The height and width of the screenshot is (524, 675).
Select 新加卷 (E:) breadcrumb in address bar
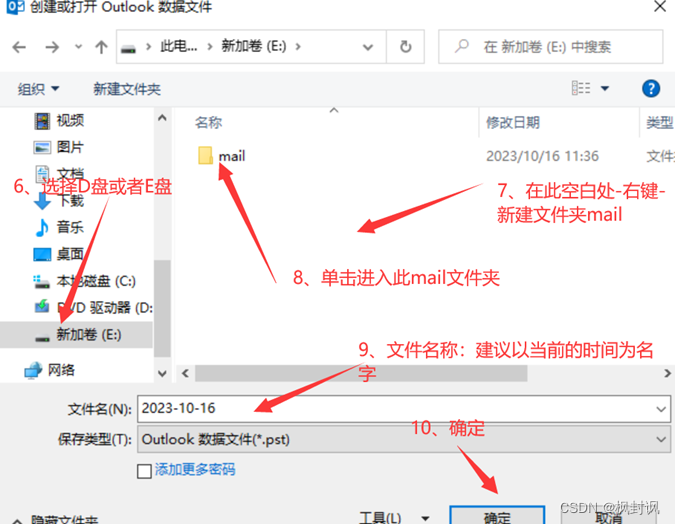[254, 46]
